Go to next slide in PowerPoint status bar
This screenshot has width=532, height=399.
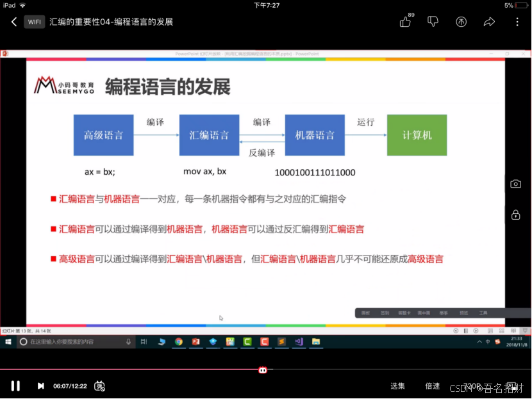[x=476, y=331]
